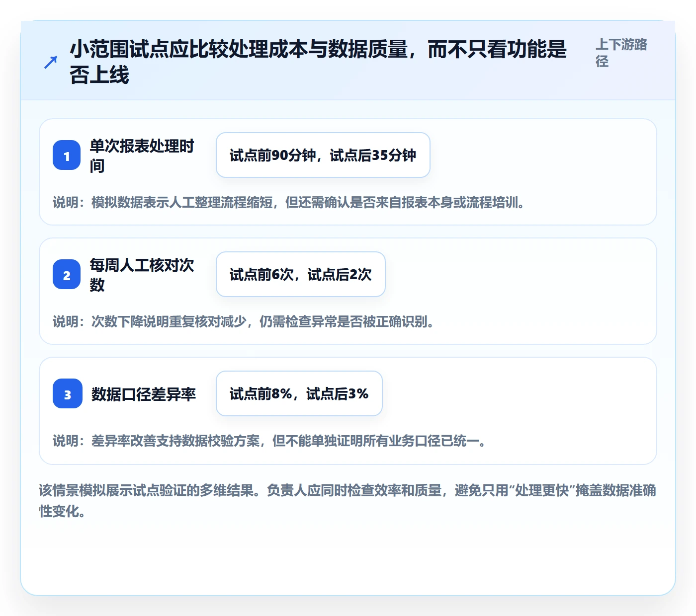Click the note starting 说明：模拟数据表示人工整理
The width and height of the screenshot is (696, 616).
pos(289,202)
